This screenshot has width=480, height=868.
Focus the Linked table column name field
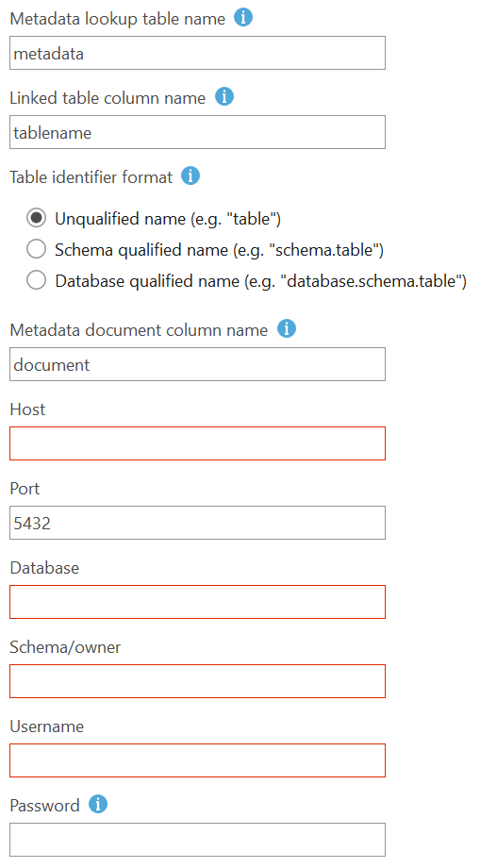pos(197,132)
